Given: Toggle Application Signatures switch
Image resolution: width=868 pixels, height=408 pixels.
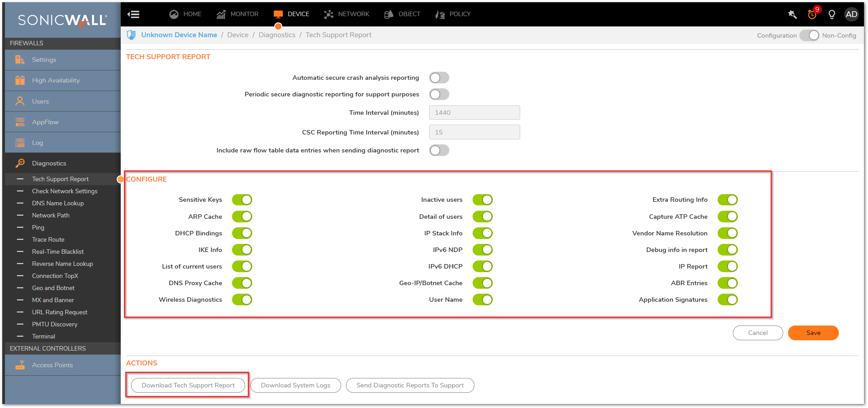Looking at the screenshot, I should coord(728,299).
